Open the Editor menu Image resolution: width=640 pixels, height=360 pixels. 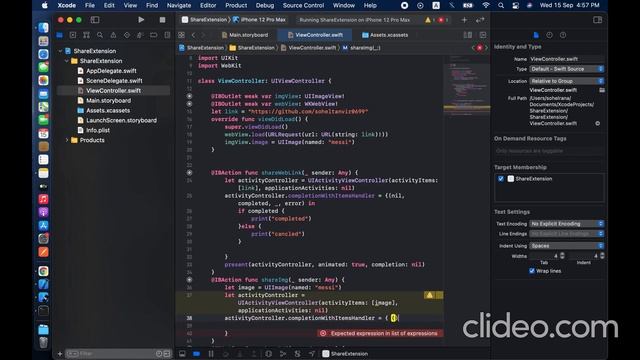[208, 5]
